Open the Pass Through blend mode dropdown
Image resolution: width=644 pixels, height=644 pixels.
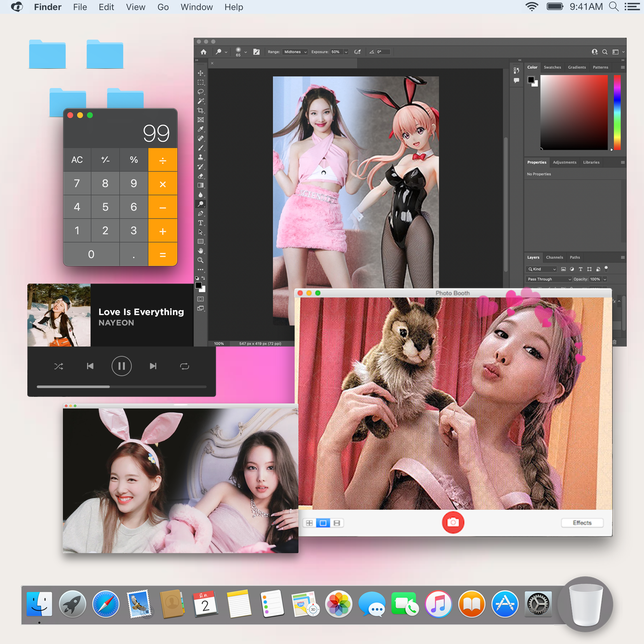click(x=549, y=279)
